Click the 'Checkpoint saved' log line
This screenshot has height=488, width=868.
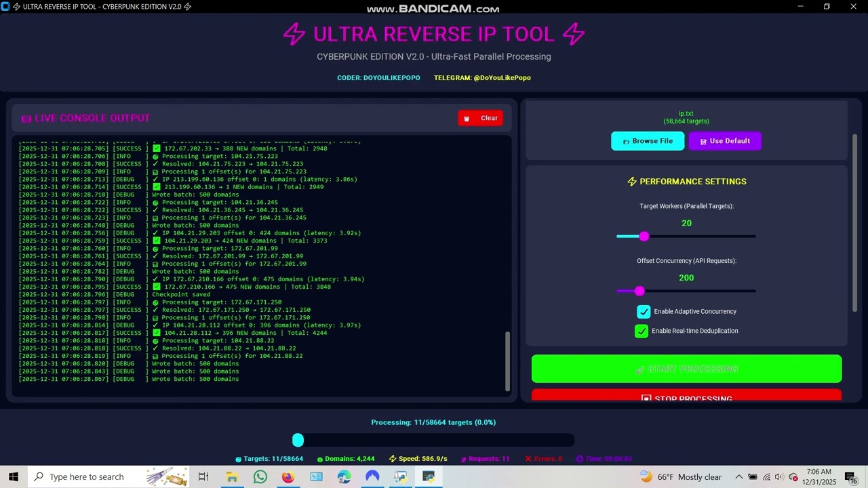(181, 295)
